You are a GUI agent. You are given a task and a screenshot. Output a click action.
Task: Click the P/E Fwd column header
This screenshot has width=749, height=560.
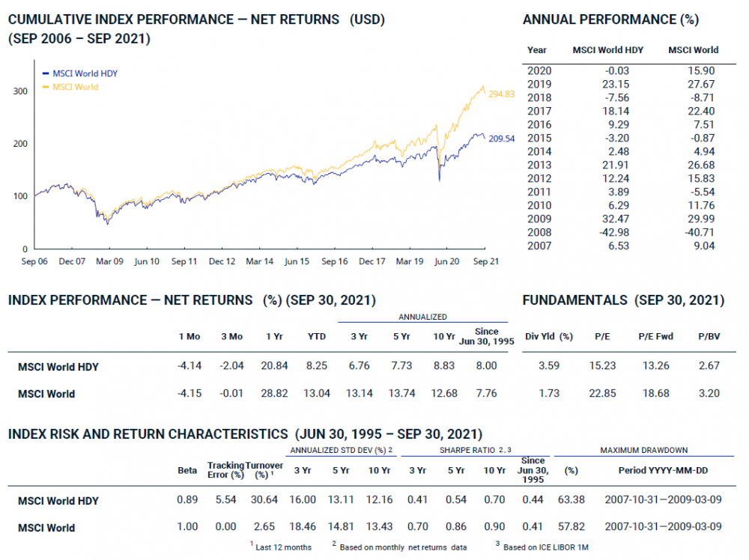pos(655,337)
